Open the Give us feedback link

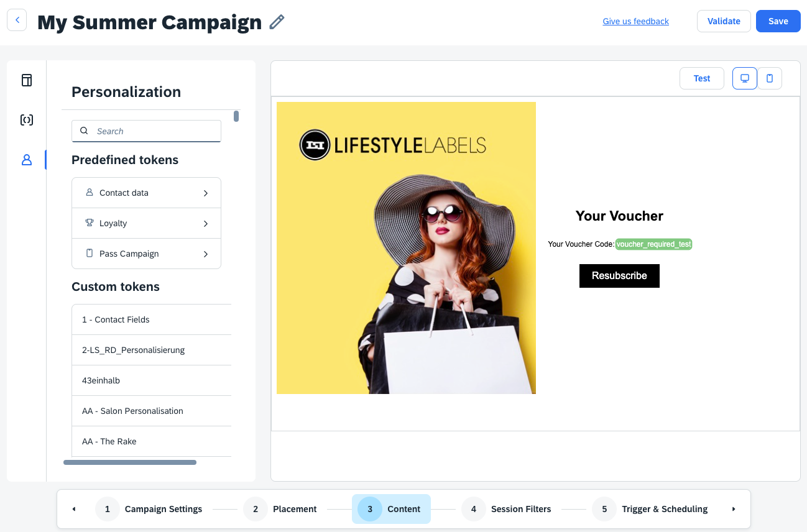tap(635, 21)
